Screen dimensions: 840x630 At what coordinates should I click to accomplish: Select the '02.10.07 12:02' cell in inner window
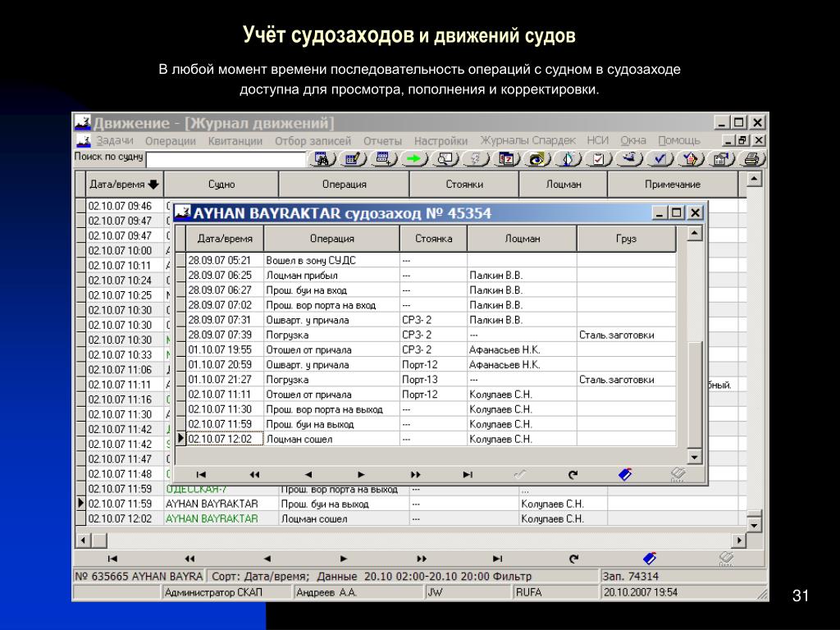(x=225, y=439)
